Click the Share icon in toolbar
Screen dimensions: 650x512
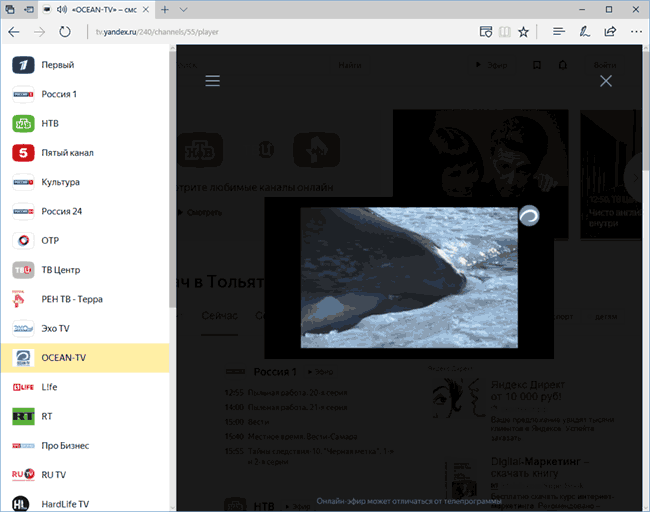click(610, 31)
